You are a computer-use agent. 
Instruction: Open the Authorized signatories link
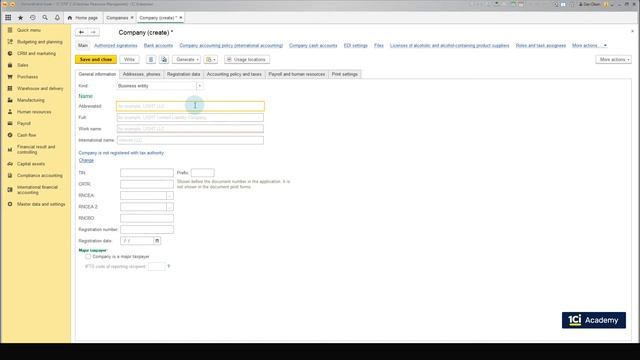point(116,46)
